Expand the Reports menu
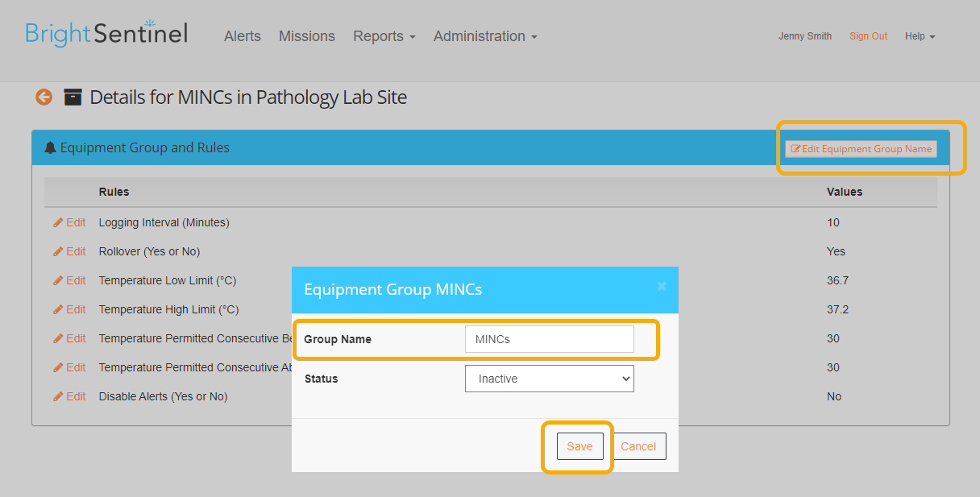The height and width of the screenshot is (497, 980). point(384,36)
